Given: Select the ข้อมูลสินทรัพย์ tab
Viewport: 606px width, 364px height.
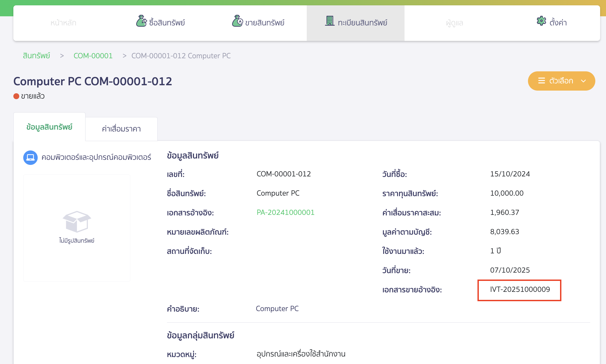Looking at the screenshot, I should click(49, 127).
